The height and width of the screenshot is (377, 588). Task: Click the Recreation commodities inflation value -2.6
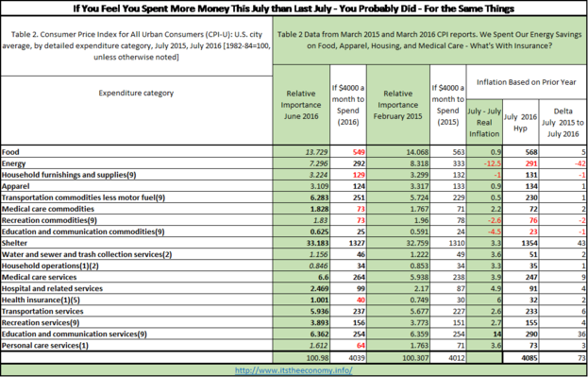(x=494, y=220)
